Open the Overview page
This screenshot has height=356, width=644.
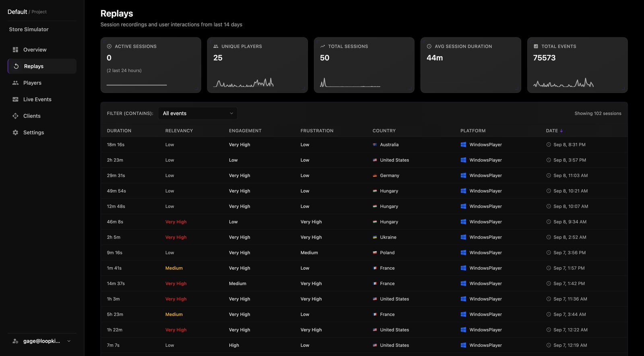42,49
